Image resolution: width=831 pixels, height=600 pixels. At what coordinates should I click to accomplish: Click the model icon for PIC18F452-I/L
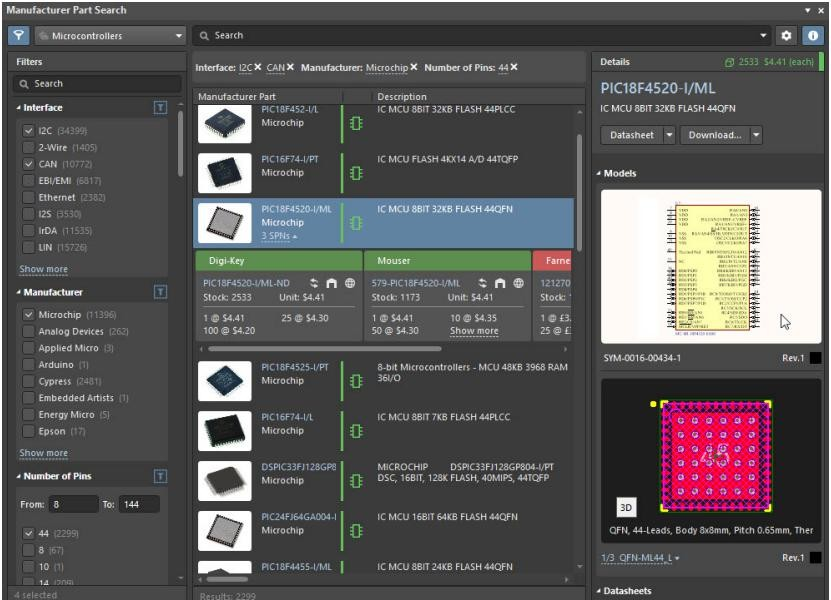[x=356, y=123]
